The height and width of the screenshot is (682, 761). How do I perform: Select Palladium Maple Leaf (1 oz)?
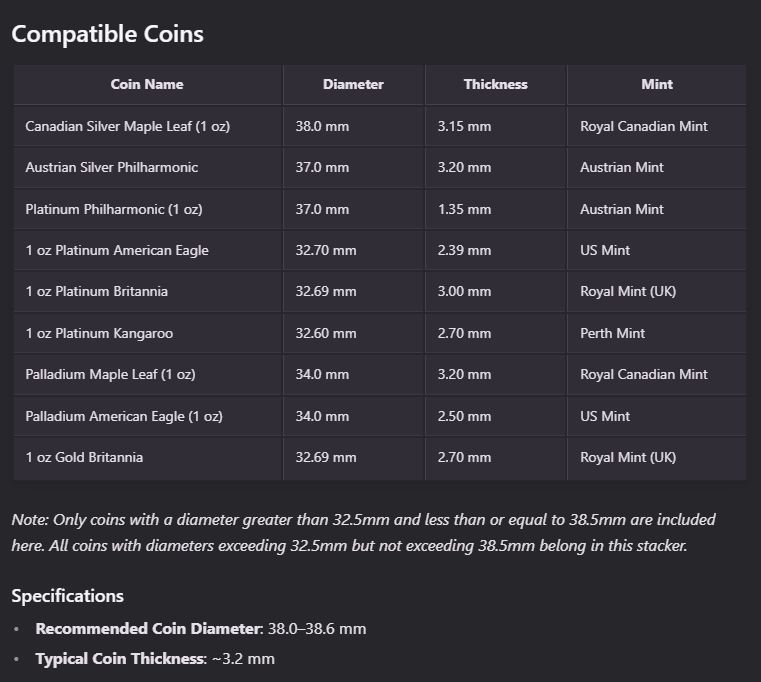[110, 375]
